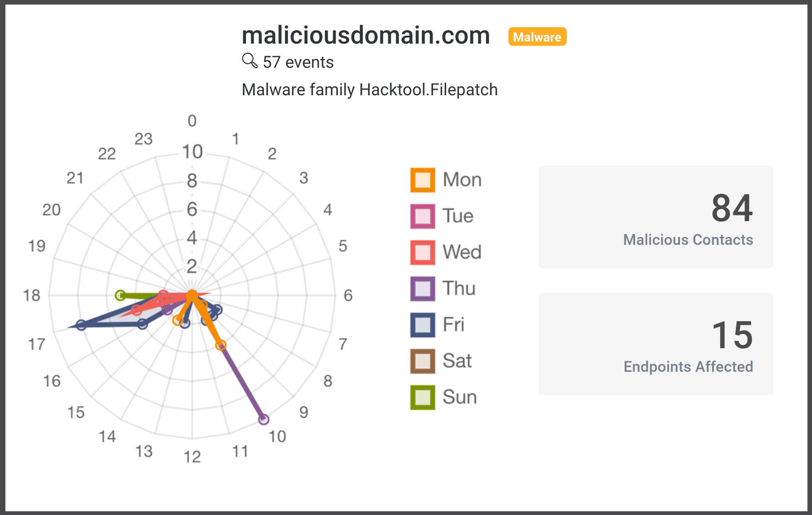Viewport: 812px width, 515px height.
Task: Hide the Fri series via its swatch
Action: click(x=423, y=325)
